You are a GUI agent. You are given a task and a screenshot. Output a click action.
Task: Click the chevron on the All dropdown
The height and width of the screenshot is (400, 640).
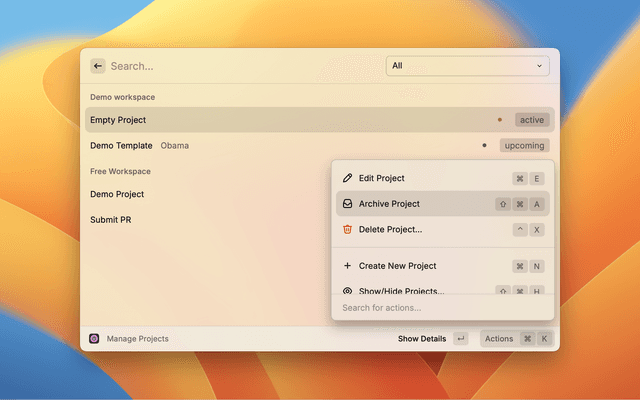(540, 66)
